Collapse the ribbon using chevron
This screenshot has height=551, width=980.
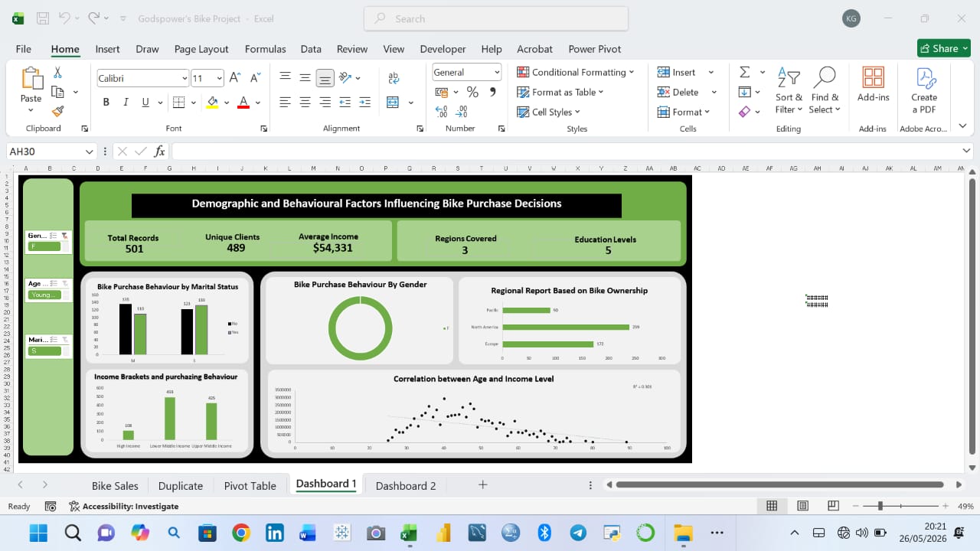pyautogui.click(x=962, y=126)
